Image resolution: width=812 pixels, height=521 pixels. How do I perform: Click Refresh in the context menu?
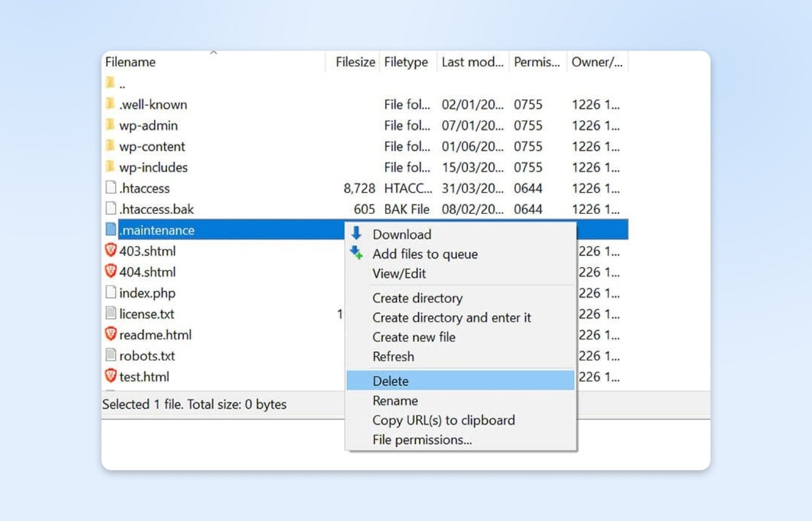point(393,356)
